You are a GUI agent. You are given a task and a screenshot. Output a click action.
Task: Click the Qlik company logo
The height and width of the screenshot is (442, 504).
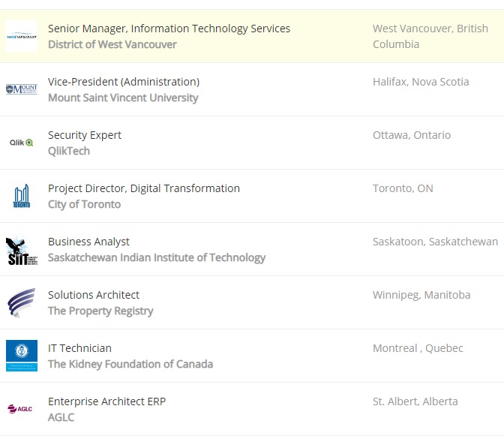point(21,143)
